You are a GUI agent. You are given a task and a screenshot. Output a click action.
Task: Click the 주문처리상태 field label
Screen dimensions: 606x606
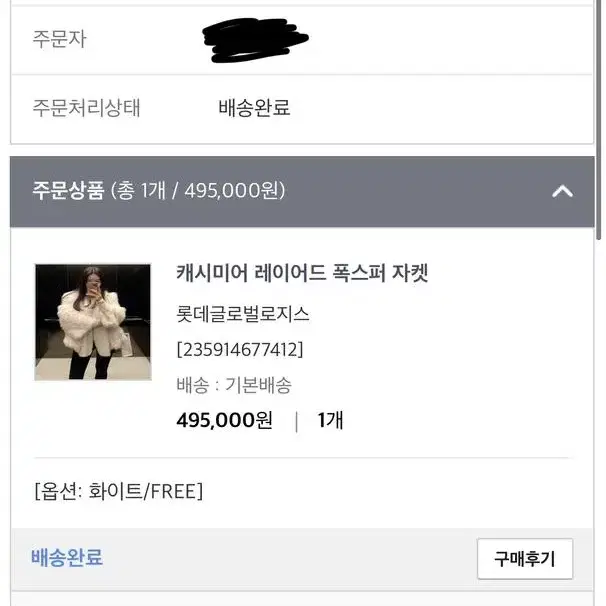[86, 107]
